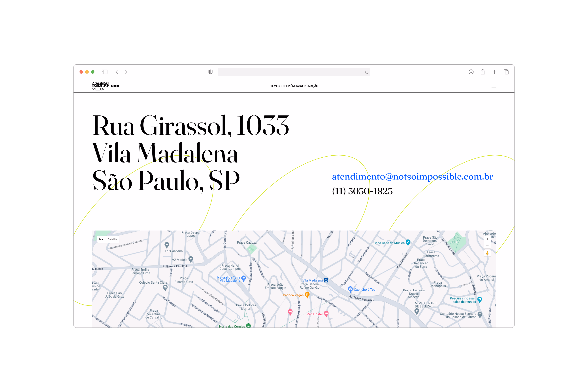588x392 pixels.
Task: Click the Bona Casa de Música pin
Action: click(408, 242)
